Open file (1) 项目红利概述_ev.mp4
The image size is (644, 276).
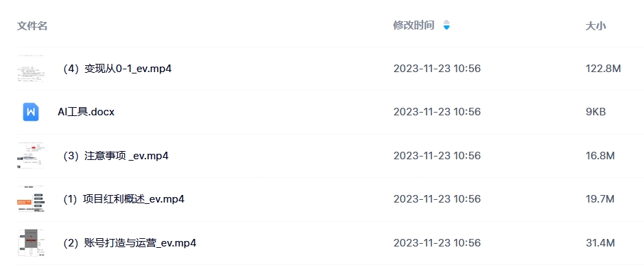pyautogui.click(x=123, y=199)
